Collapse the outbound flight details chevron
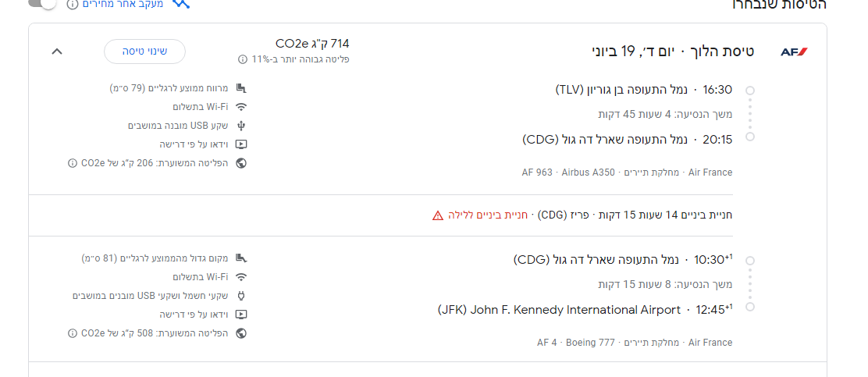The width and height of the screenshot is (868, 377). [56, 52]
